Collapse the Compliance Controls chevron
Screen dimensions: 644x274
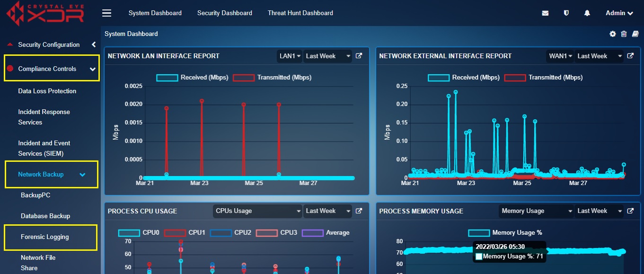pyautogui.click(x=92, y=69)
